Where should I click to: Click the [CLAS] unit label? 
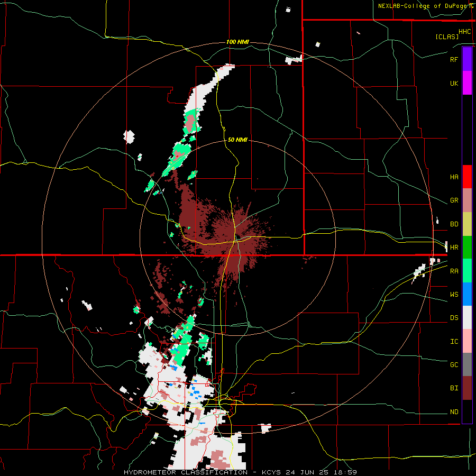(x=447, y=36)
